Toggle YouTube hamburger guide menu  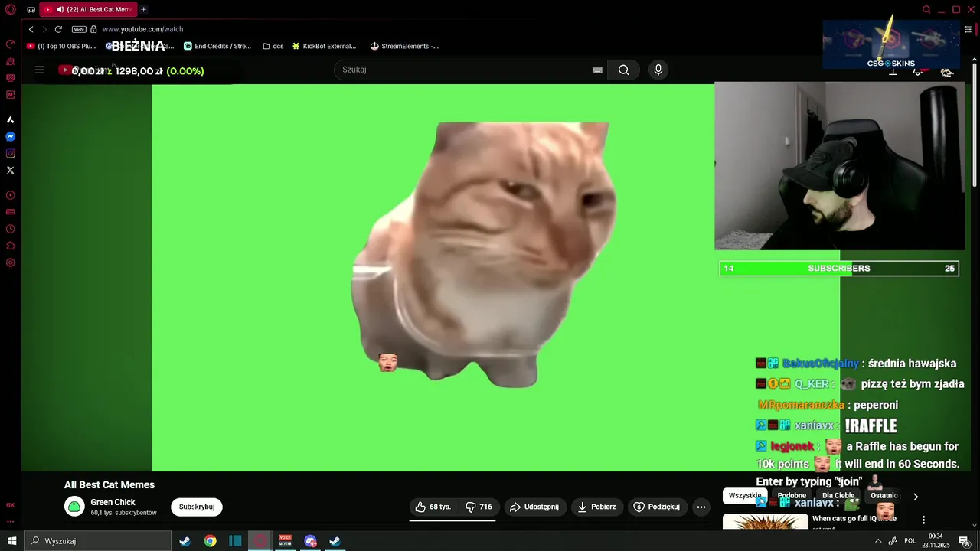click(40, 70)
